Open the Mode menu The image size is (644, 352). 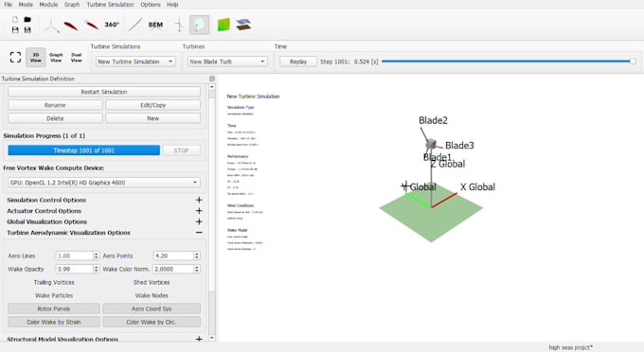[x=26, y=5]
